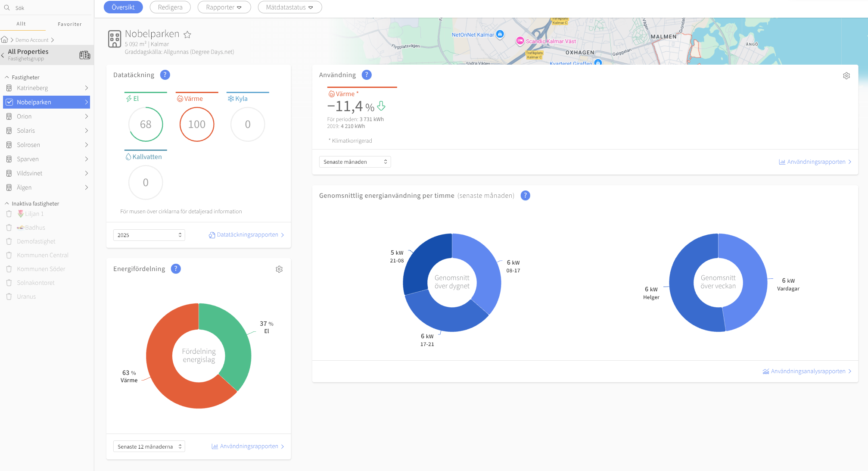Image resolution: width=868 pixels, height=471 pixels.
Task: Open Energifördelning settings gear
Action: tap(279, 269)
